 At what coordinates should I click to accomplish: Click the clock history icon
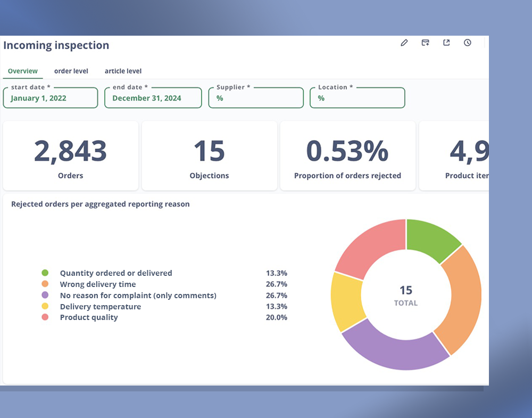467,43
